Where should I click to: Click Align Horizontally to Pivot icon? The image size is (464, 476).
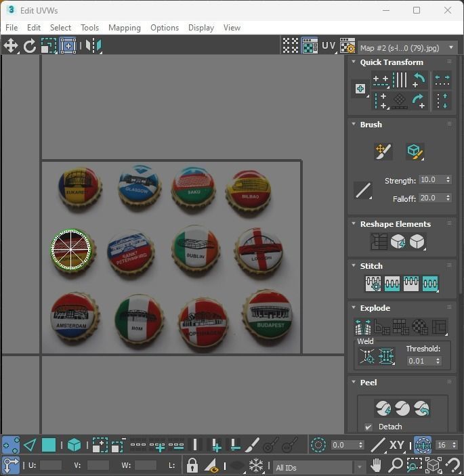click(x=381, y=81)
